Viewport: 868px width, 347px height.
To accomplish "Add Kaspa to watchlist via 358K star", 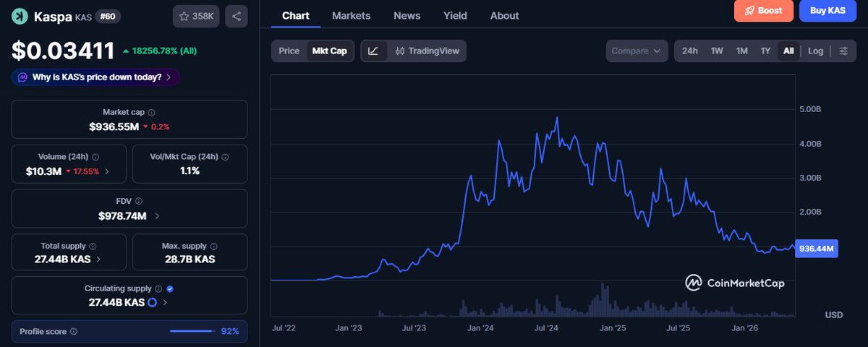I will pyautogui.click(x=196, y=16).
